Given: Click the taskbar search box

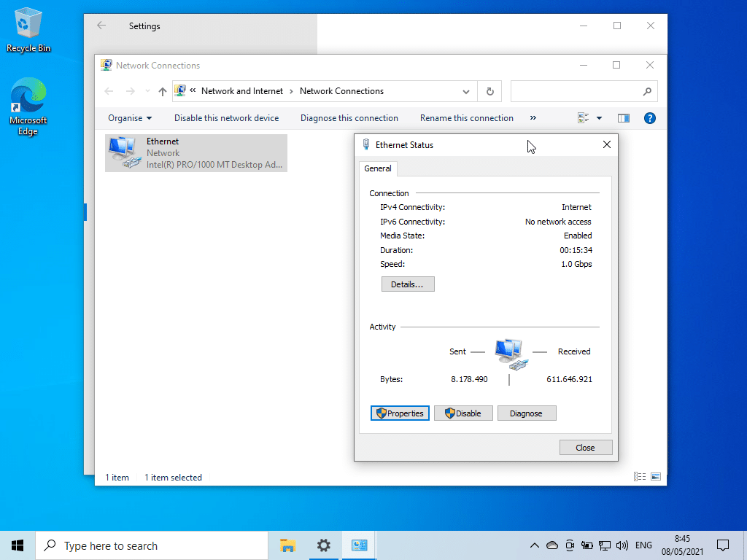Looking at the screenshot, I should point(152,545).
